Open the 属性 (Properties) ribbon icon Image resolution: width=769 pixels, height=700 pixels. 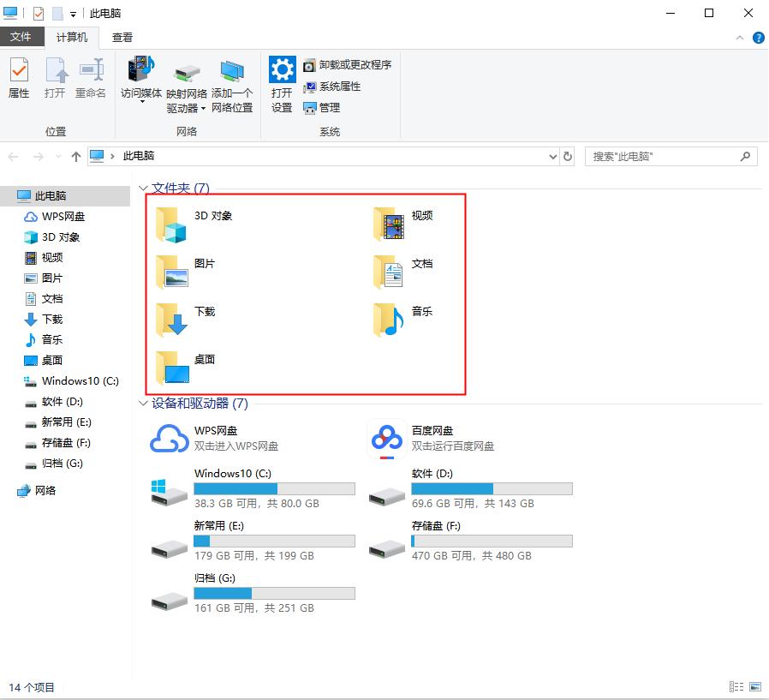coord(18,79)
